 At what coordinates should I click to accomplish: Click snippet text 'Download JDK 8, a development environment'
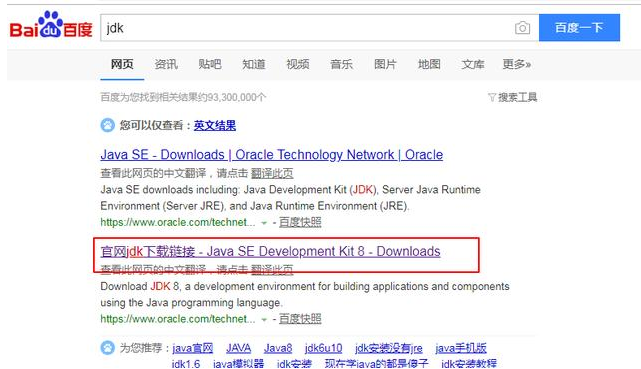coord(208,286)
